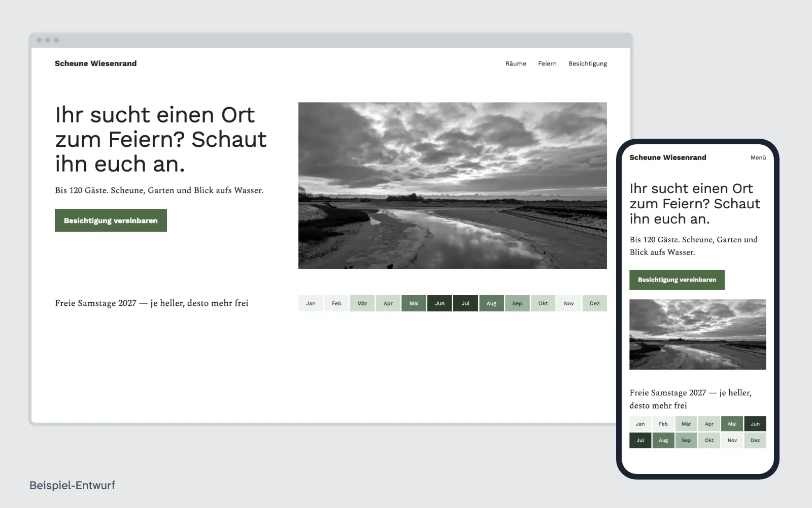The height and width of the screenshot is (508, 812).
Task: Click desktop text 'Freie Samstage 2027'
Action: 95,303
